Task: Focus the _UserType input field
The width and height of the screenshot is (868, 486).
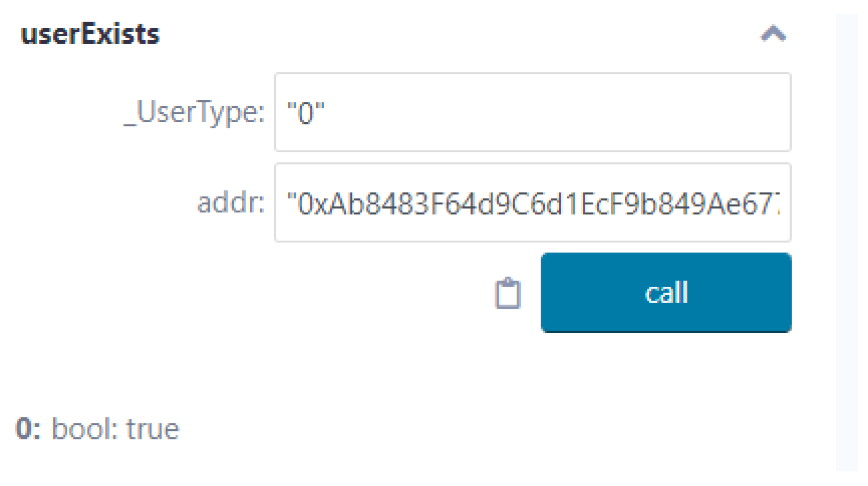Action: pos(532,112)
